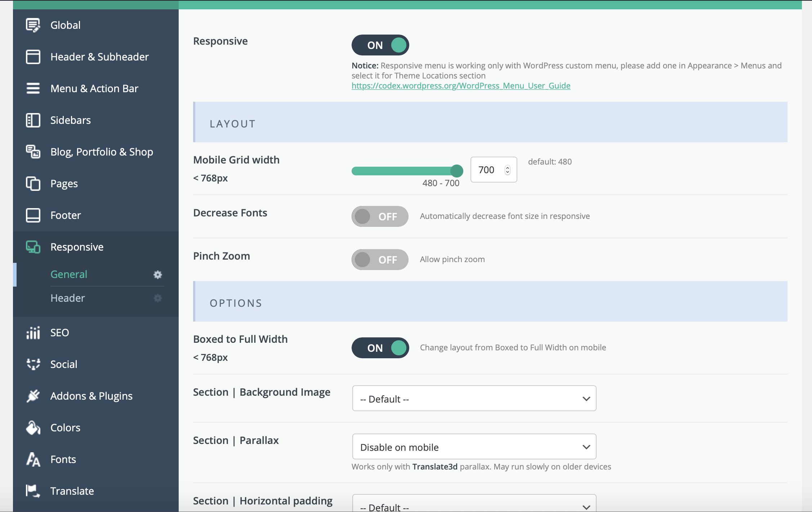Screen dimensions: 812x512
Task: Click the Blog, Portfolio & Shop icon
Action: pyautogui.click(x=32, y=152)
